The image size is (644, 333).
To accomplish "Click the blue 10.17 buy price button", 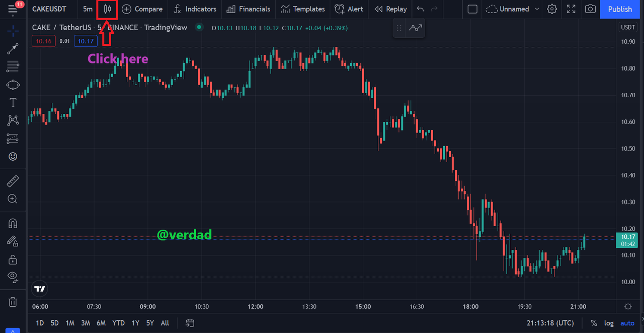I will tap(86, 41).
